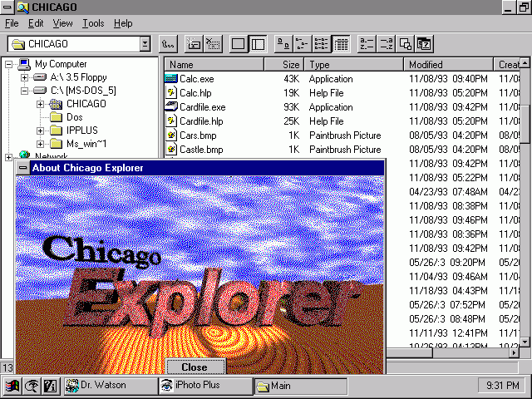This screenshot has height=399, width=532.
Task: Click the file list vertical scrollbar down arrow
Action: pos(525,342)
